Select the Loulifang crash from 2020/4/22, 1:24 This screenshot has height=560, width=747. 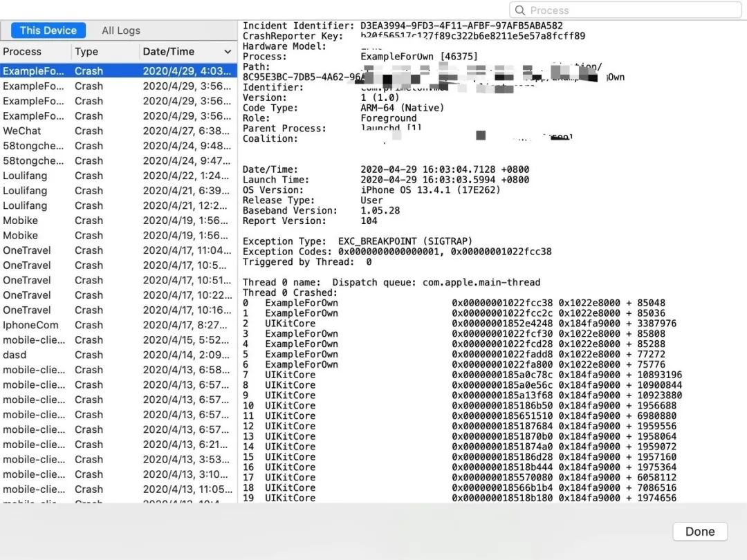tap(119, 176)
